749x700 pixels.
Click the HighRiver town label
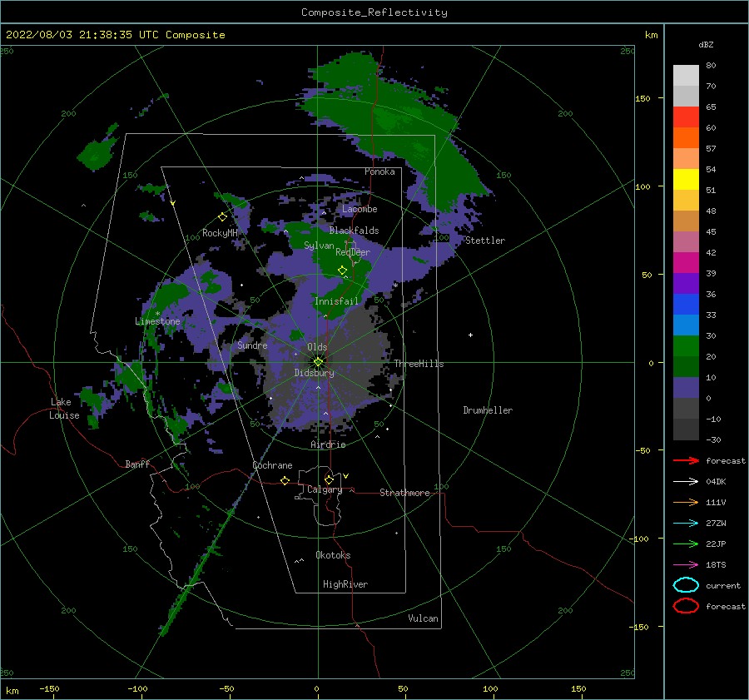345,584
